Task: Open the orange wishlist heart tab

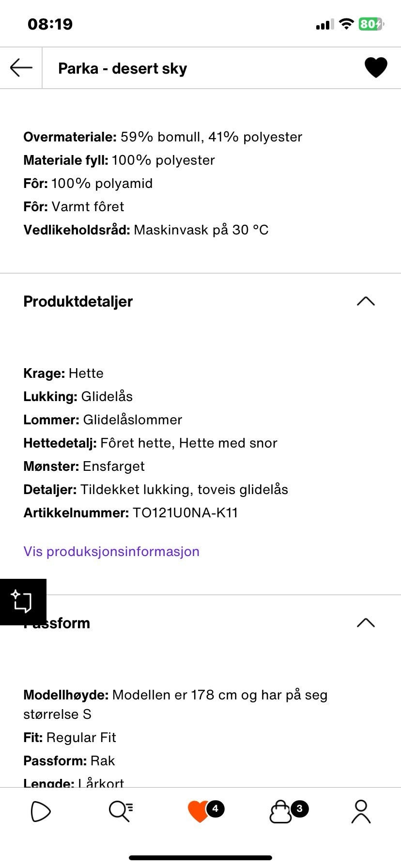Action: 198,812
